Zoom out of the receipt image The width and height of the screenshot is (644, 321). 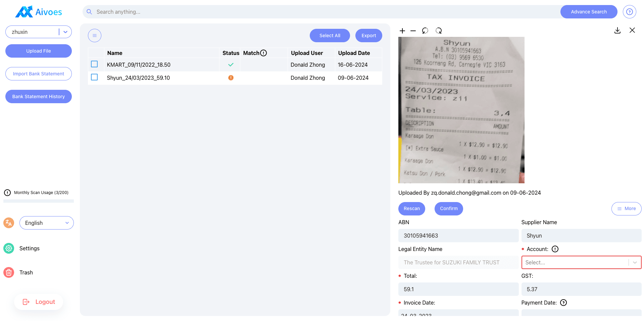pyautogui.click(x=413, y=31)
